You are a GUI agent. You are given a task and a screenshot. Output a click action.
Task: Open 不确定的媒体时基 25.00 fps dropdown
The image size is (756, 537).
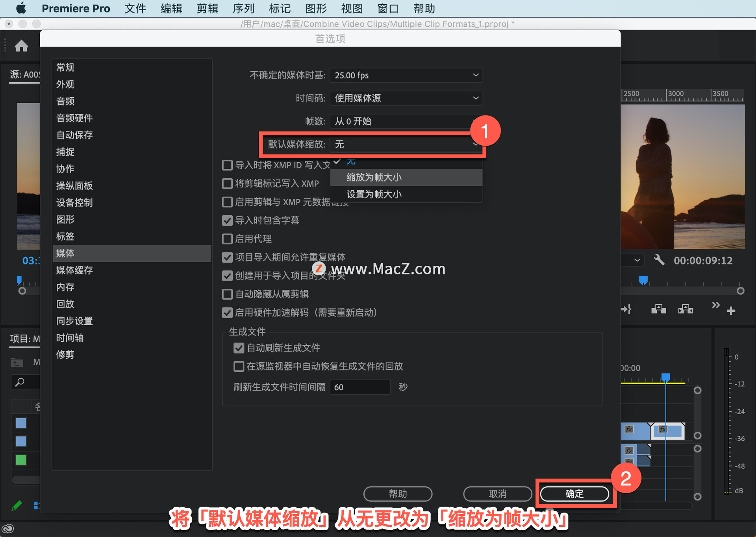tap(406, 75)
